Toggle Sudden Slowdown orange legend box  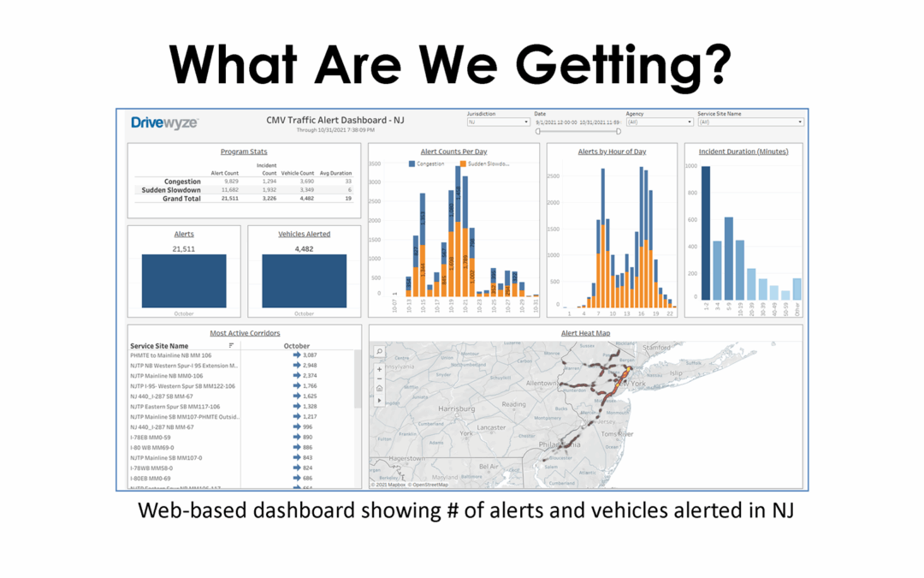pos(462,163)
